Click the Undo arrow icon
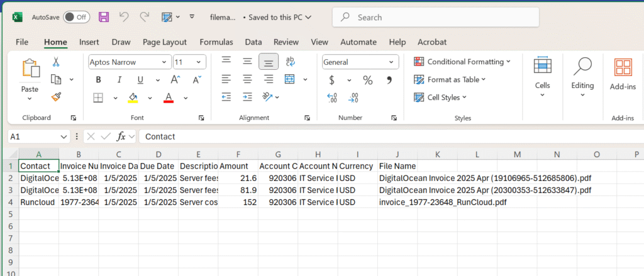The width and height of the screenshot is (644, 276). [124, 17]
